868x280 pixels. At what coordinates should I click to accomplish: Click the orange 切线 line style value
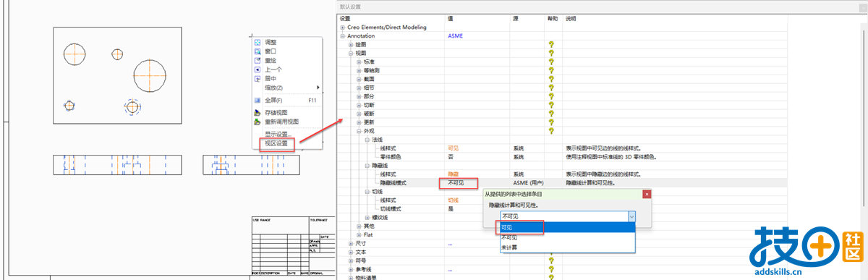454,200
